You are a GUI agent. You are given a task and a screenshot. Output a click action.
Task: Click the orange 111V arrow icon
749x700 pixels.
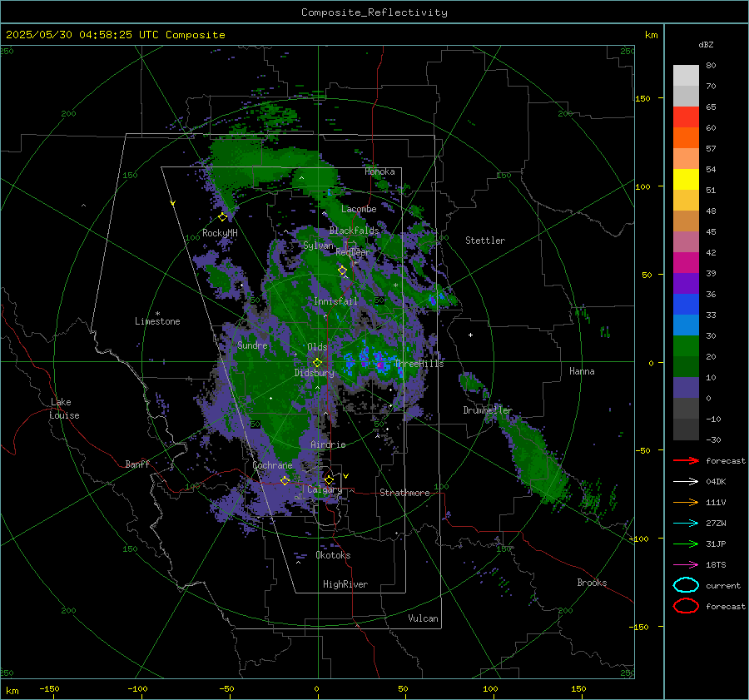pyautogui.click(x=686, y=502)
